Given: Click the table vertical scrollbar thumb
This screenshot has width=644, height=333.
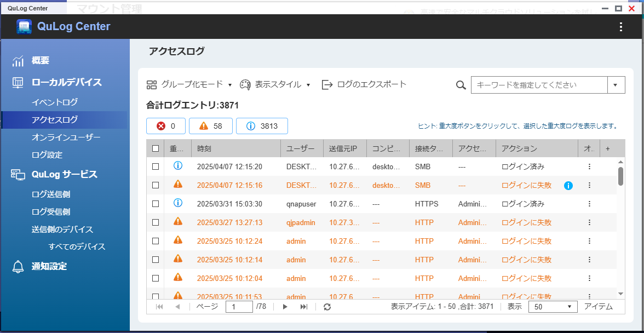Looking at the screenshot, I should (620, 176).
